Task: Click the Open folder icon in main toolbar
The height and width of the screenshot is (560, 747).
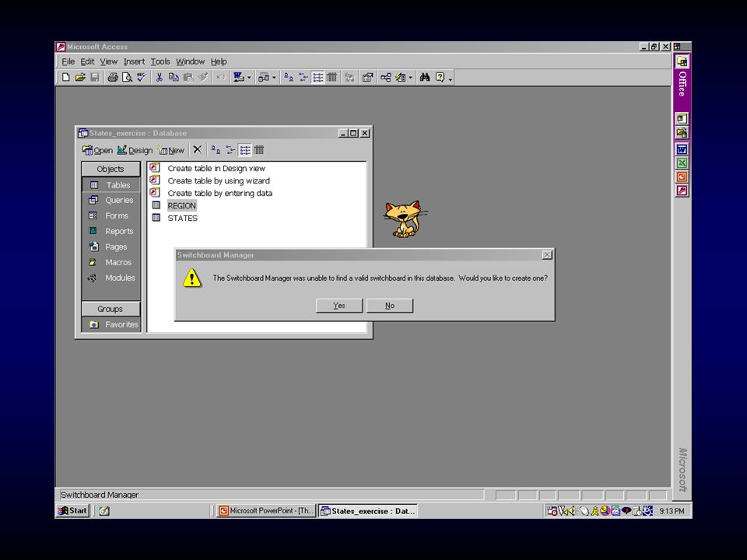Action: click(x=80, y=77)
